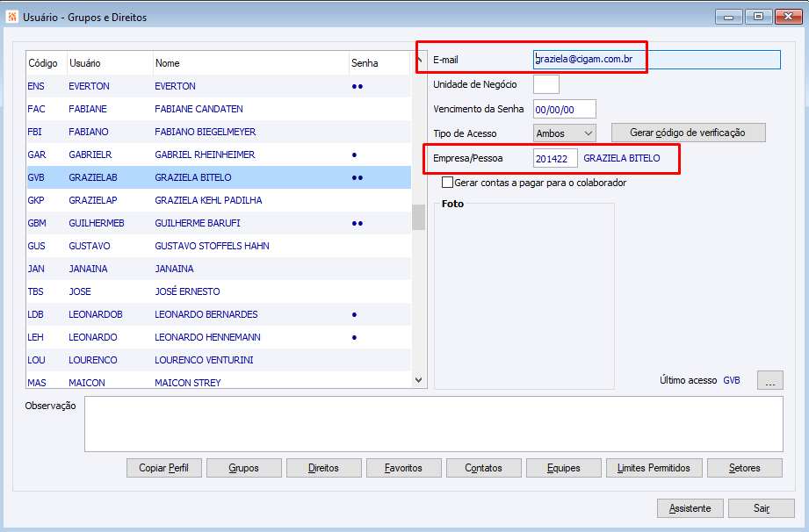Click the GVB value beside Último acesso
The image size is (809, 532).
click(732, 380)
